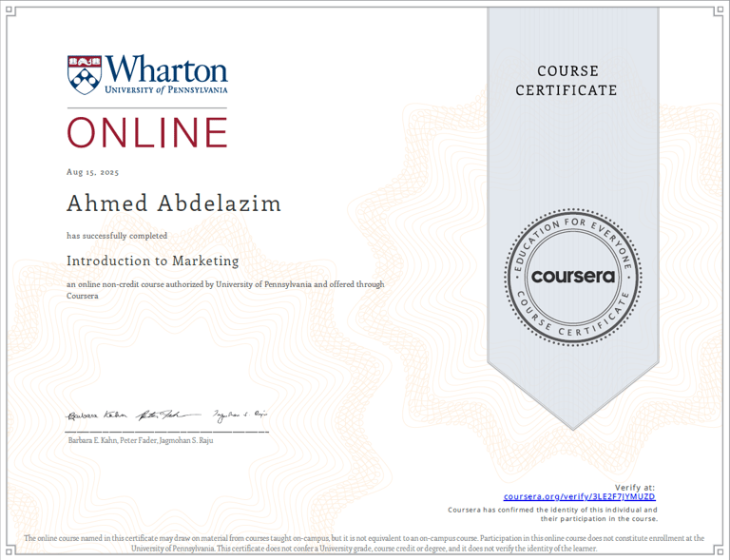
Task: Click the 'an online non-credit course authorized' description
Action: [225, 290]
